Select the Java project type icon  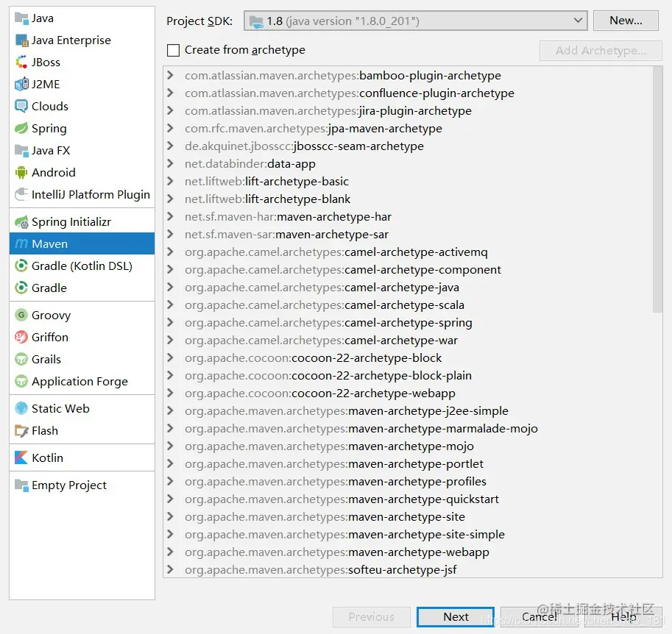click(21, 18)
